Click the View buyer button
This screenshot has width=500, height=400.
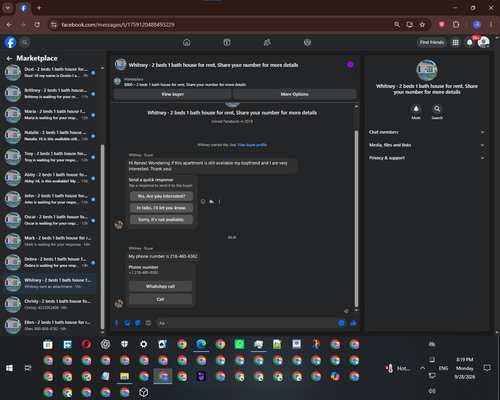click(172, 94)
